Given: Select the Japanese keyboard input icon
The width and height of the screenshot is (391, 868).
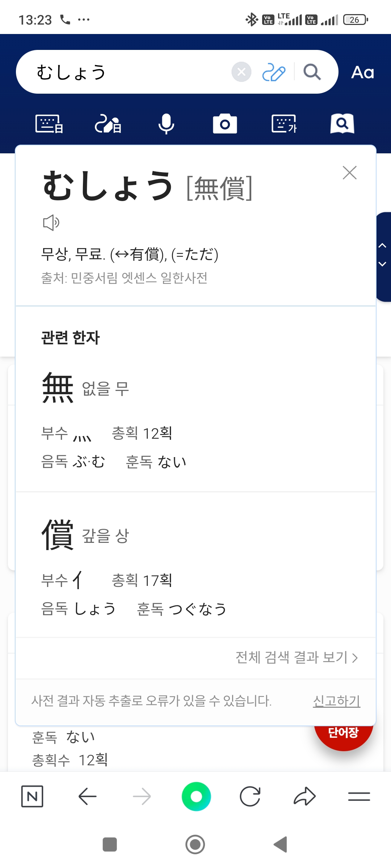Looking at the screenshot, I should [x=49, y=124].
